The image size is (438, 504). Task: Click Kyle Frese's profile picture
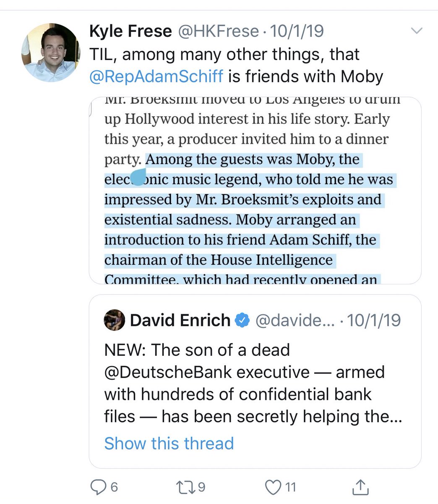click(50, 52)
